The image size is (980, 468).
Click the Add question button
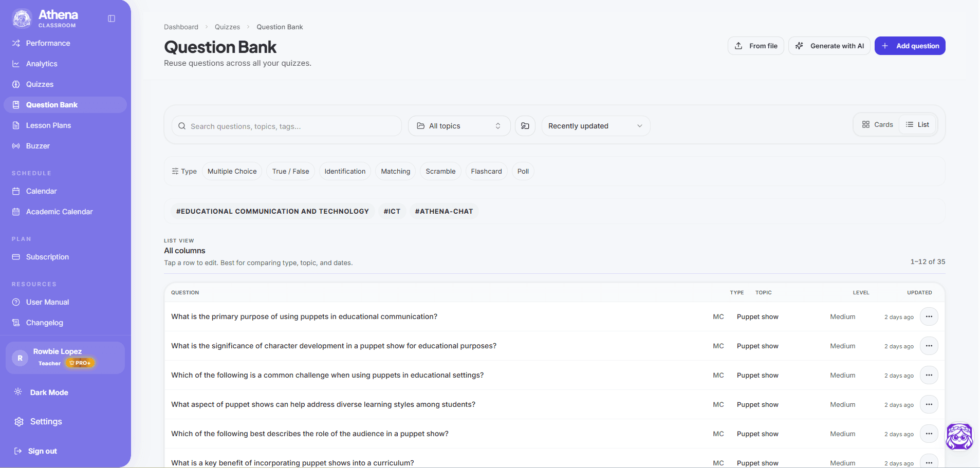pos(910,46)
